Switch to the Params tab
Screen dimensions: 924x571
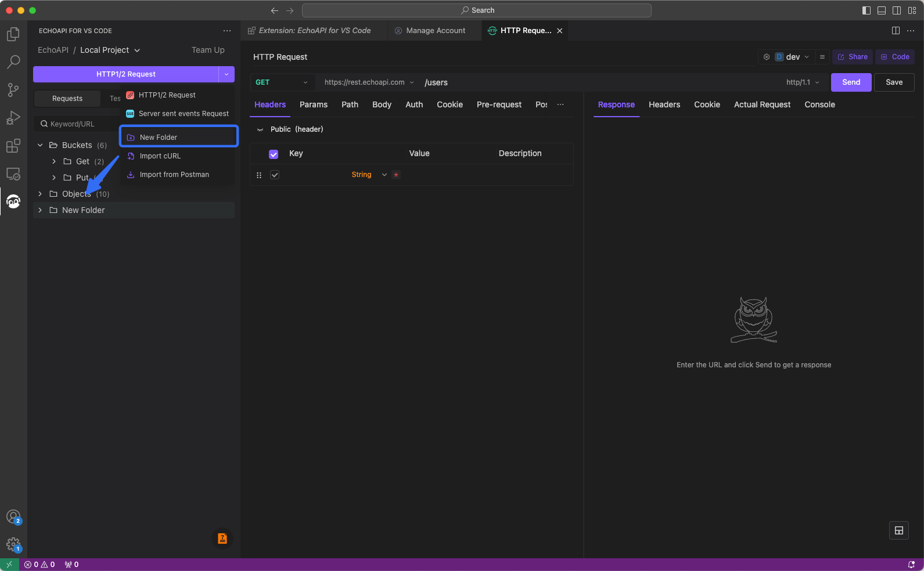(x=314, y=104)
